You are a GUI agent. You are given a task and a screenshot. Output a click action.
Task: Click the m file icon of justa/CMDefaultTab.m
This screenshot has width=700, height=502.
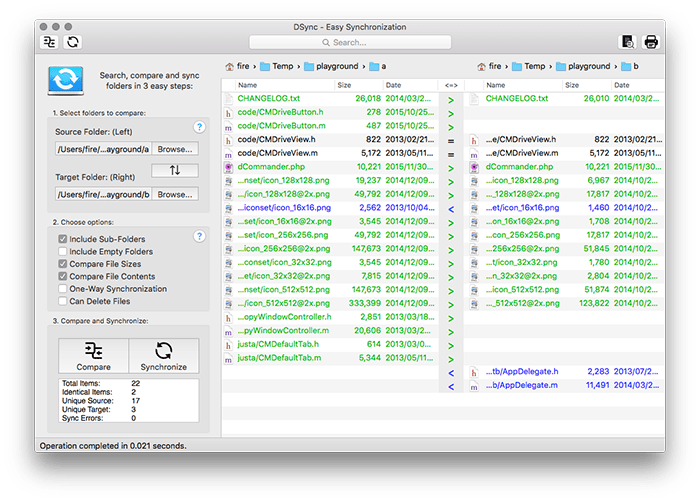229,359
